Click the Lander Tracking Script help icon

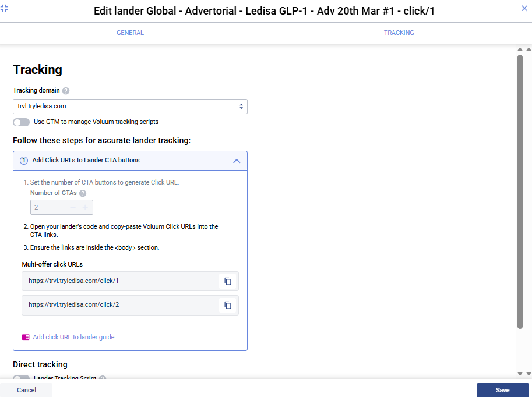[103, 378]
